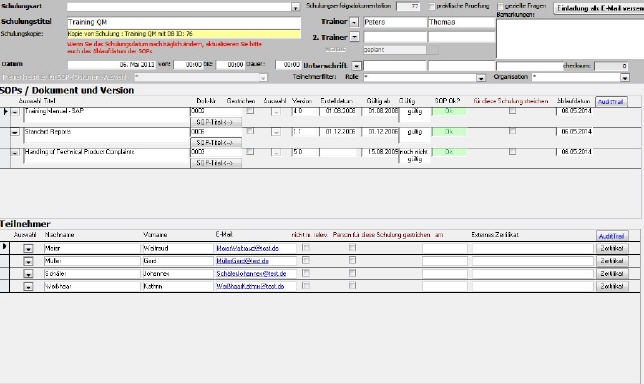Toggle 'nicht rel.' checkbox in Kathrin's row
Viewport: 644px width, 384px height.
[306, 285]
